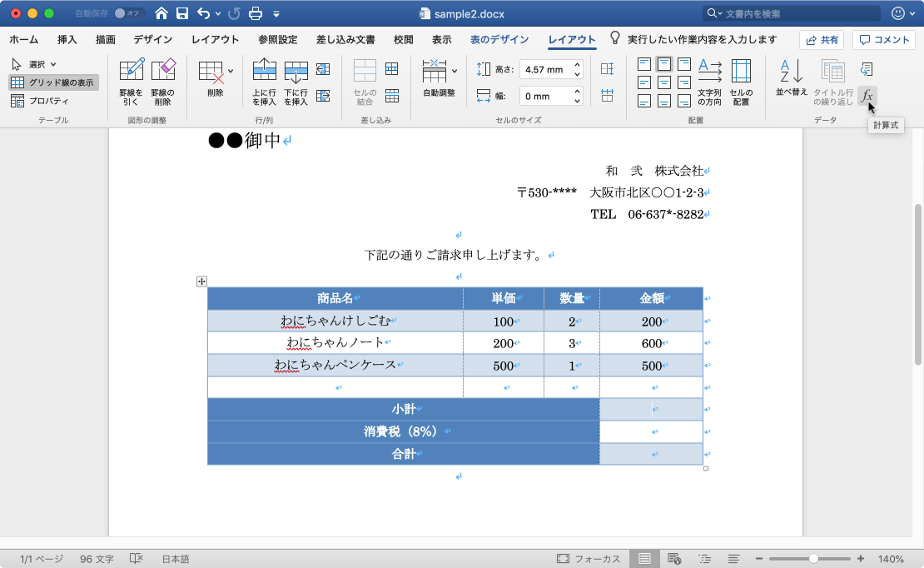
Task: Switch to Web Layout view
Action: (x=675, y=559)
